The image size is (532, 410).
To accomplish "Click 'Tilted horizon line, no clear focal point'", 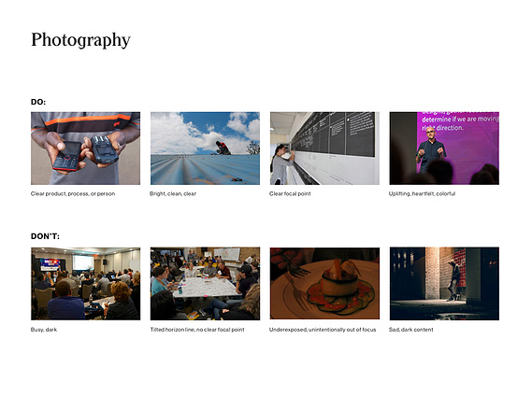I will tap(197, 330).
